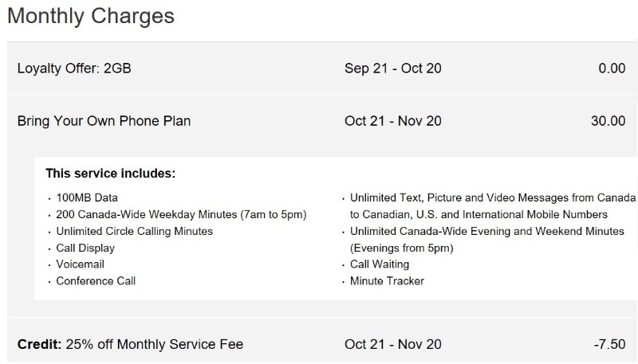
Task: Click Unlimited Text, Picture and Video Messages item
Action: click(x=492, y=206)
